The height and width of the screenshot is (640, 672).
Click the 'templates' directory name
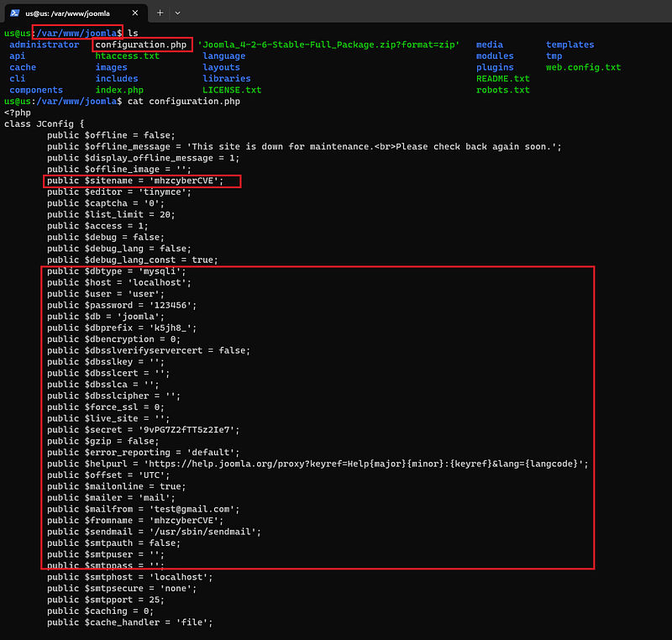point(570,45)
